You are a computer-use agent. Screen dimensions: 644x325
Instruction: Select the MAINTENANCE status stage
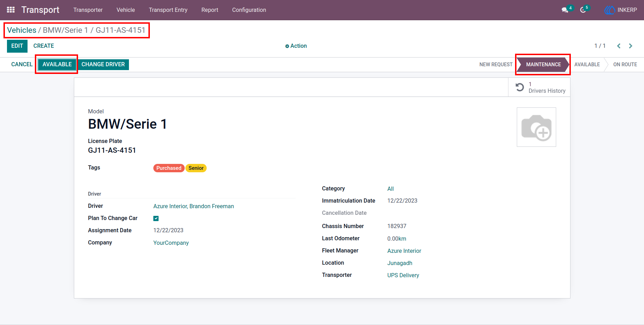(x=543, y=65)
